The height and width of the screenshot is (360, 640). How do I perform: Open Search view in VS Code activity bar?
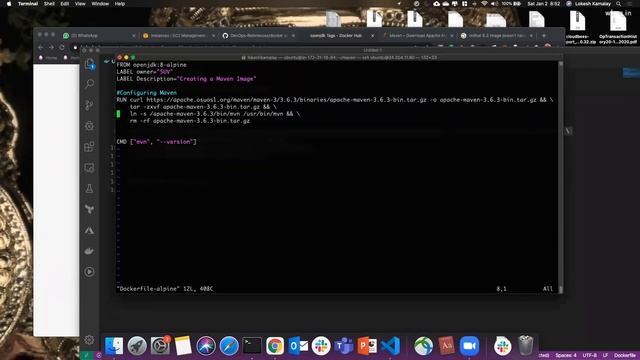[x=89, y=84]
